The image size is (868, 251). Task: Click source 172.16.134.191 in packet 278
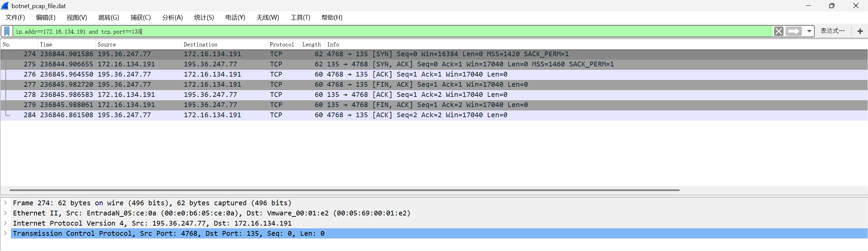tap(126, 95)
